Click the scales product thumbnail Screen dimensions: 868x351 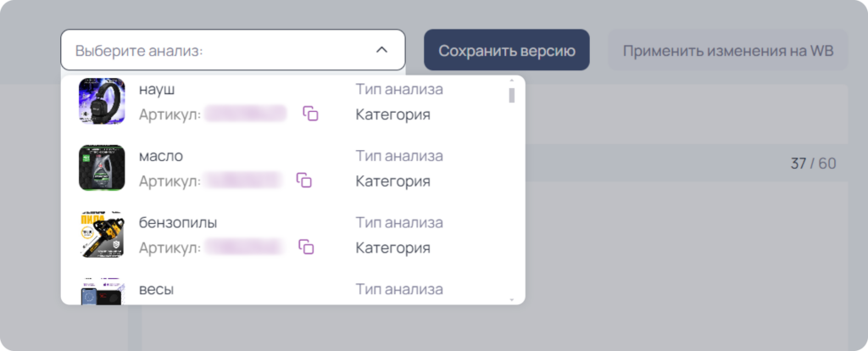102,291
